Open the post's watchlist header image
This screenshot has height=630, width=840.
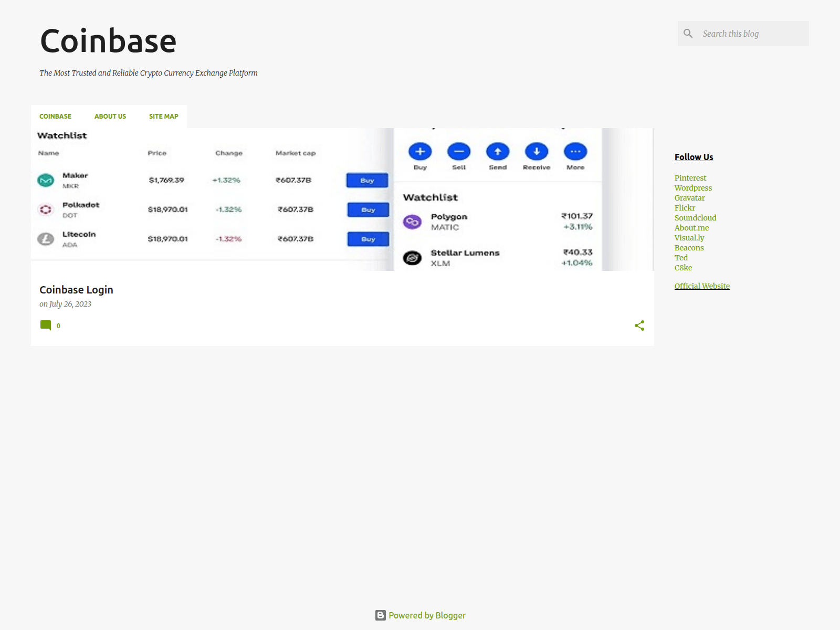click(x=342, y=199)
